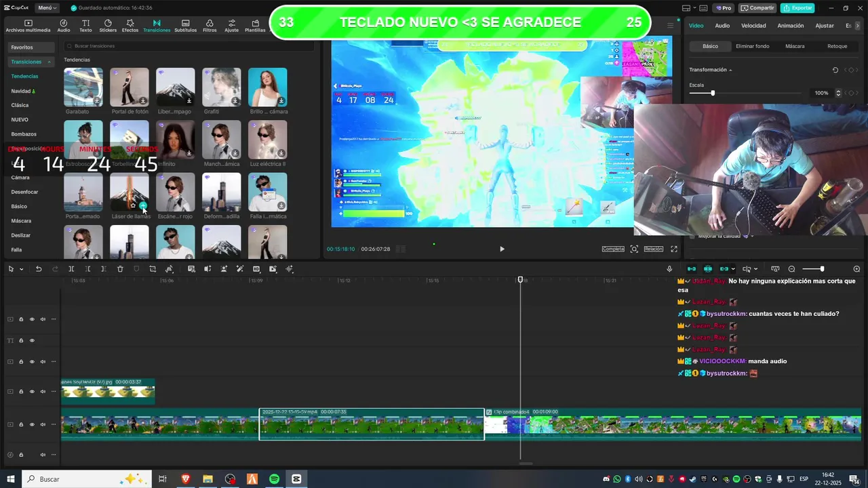
Task: Click the Pro button
Action: click(724, 8)
